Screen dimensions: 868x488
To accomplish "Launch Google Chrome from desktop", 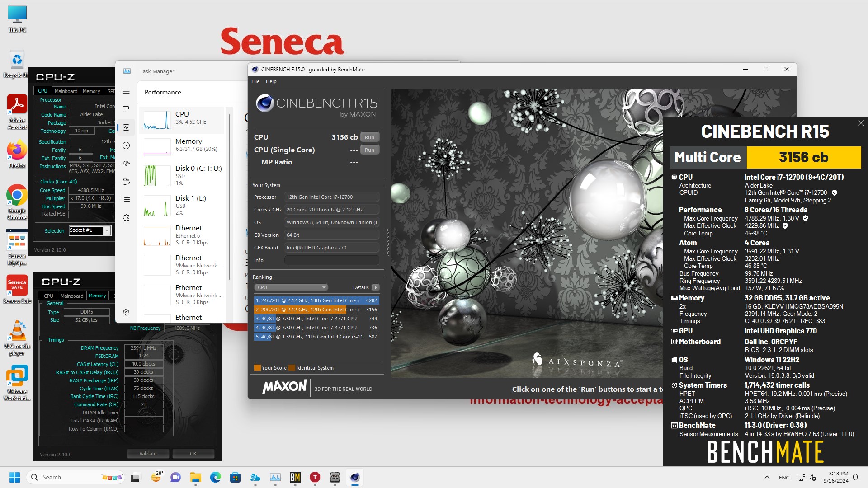I will tap(17, 202).
